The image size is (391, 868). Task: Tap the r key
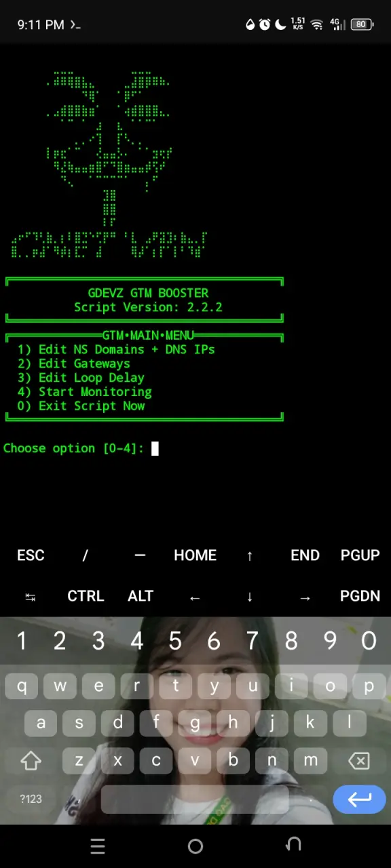[x=137, y=686]
